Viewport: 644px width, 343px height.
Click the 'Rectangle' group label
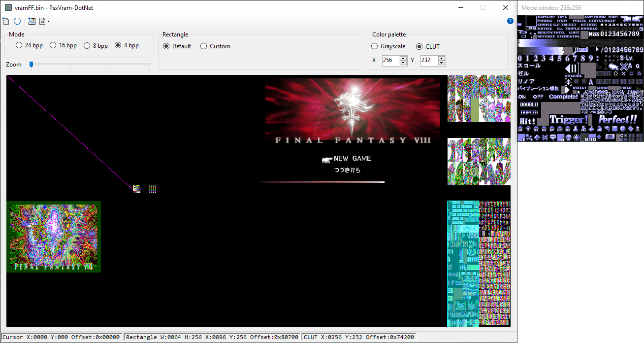[x=175, y=34]
